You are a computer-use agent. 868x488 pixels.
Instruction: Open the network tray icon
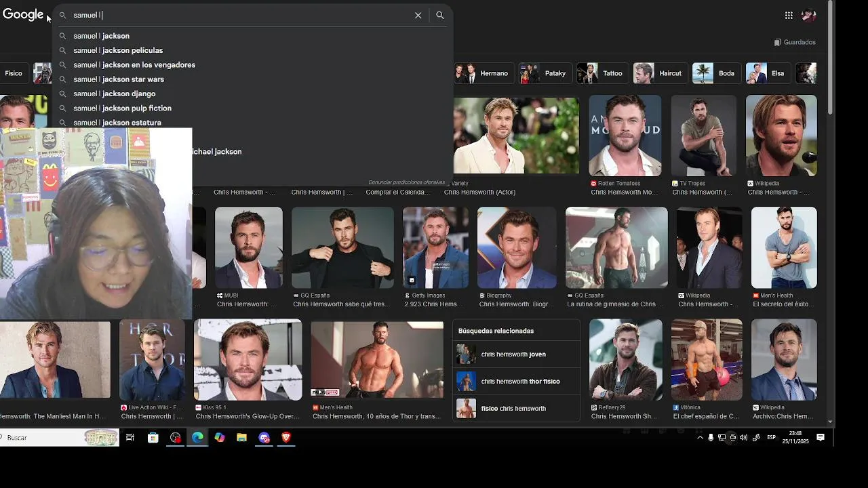click(722, 438)
